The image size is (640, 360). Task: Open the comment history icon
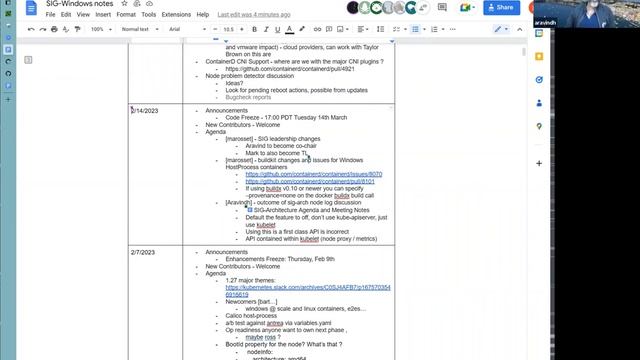[442, 7]
